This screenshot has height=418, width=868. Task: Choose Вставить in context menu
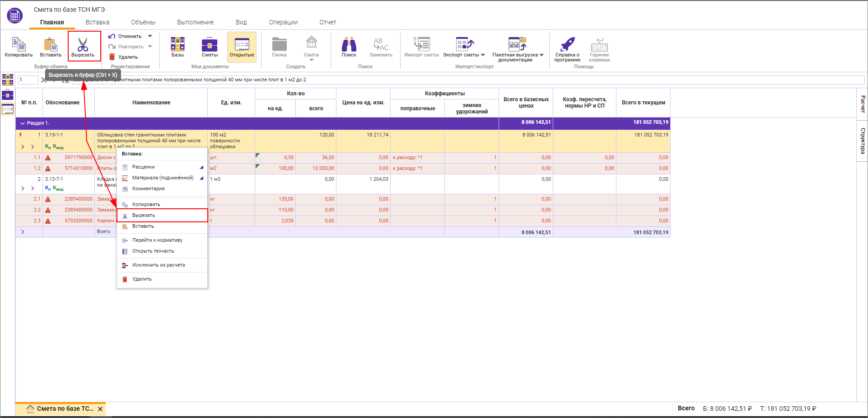162,226
